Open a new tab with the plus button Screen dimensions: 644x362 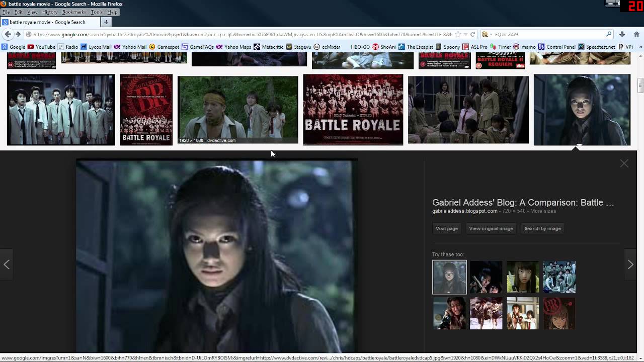(106, 22)
